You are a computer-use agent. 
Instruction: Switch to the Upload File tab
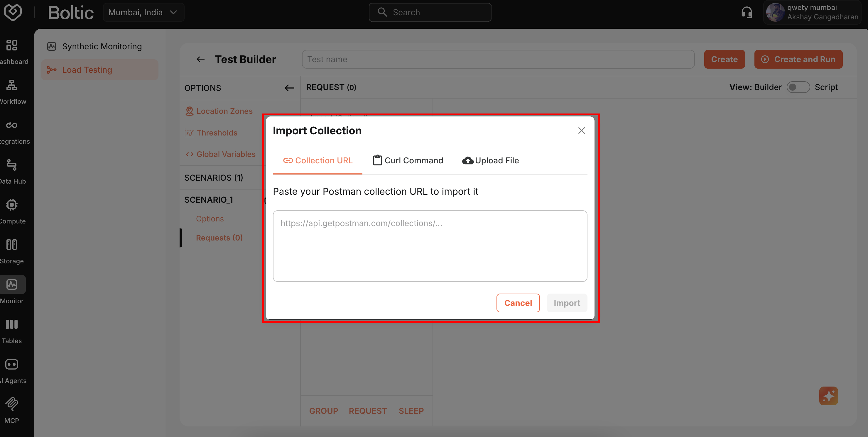click(x=490, y=160)
